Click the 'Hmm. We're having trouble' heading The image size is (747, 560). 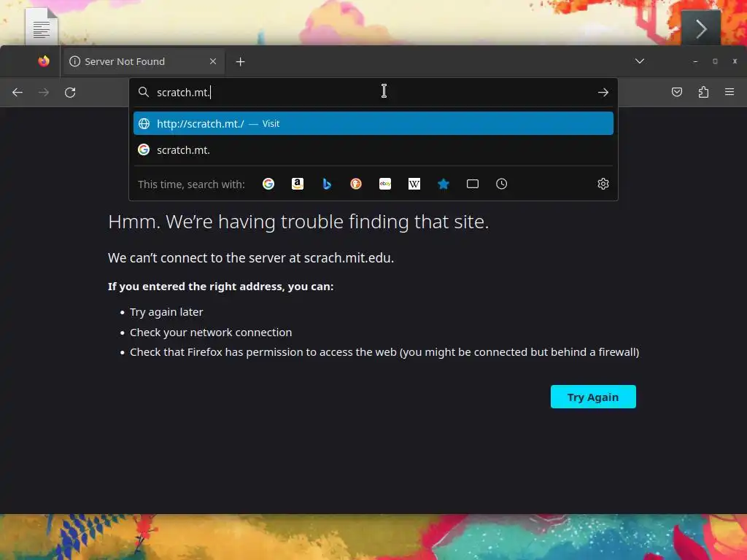tap(298, 222)
